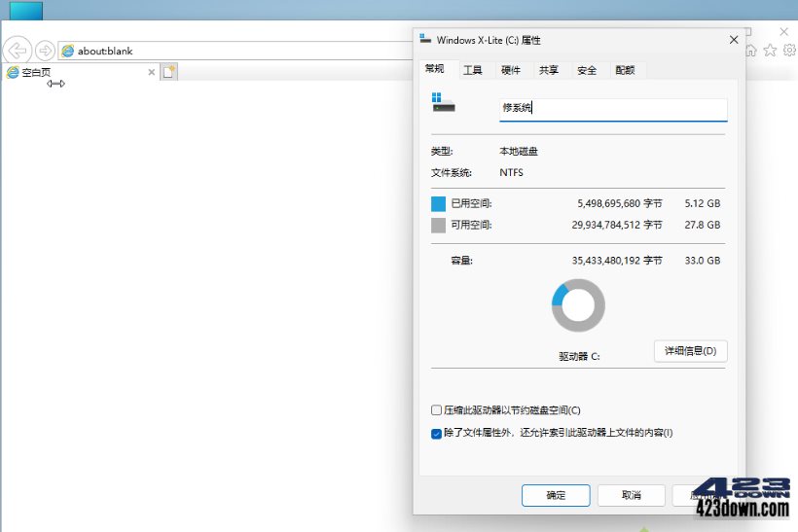Viewport: 798px width, 532px height.
Task: Click the NTFS file system value
Action: point(512,173)
